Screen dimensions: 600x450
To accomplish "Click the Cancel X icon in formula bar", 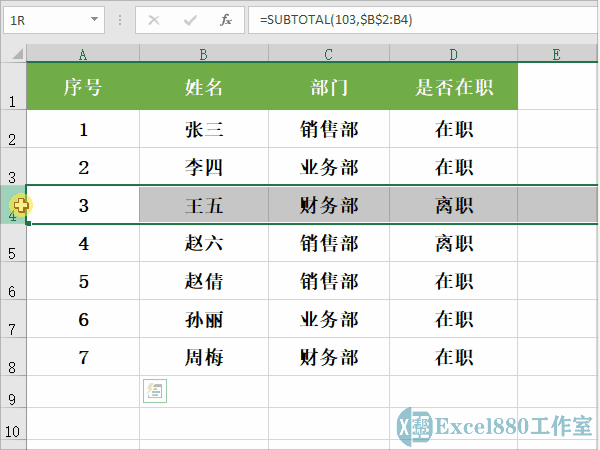I will 154,20.
